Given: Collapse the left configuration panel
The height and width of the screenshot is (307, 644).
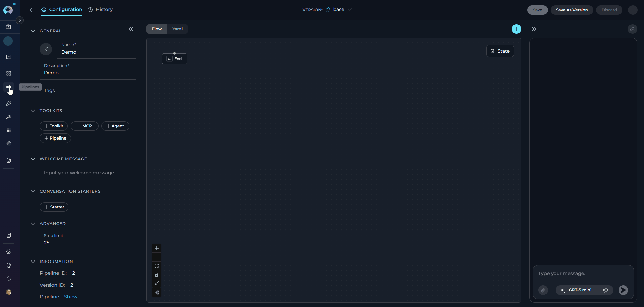Looking at the screenshot, I should [131, 29].
